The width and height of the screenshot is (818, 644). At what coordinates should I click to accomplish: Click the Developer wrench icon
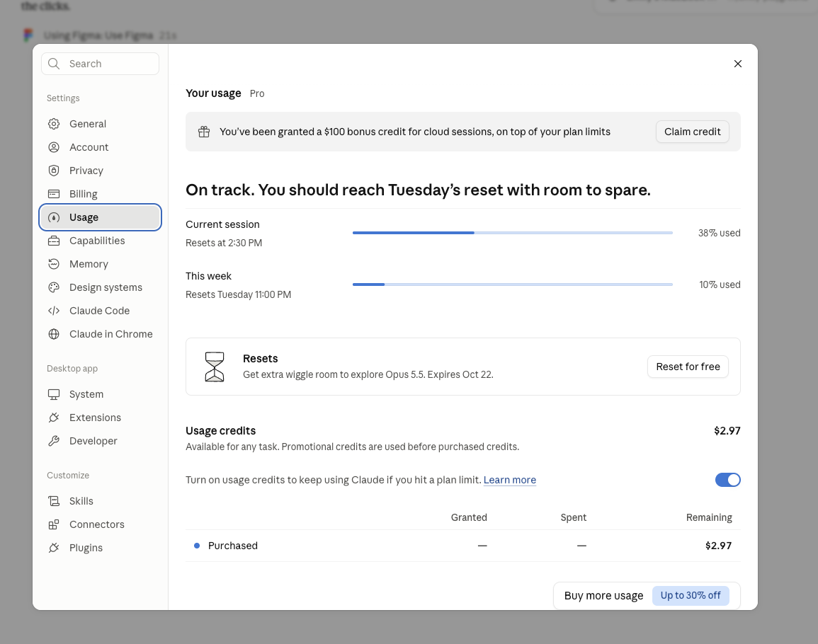[54, 441]
